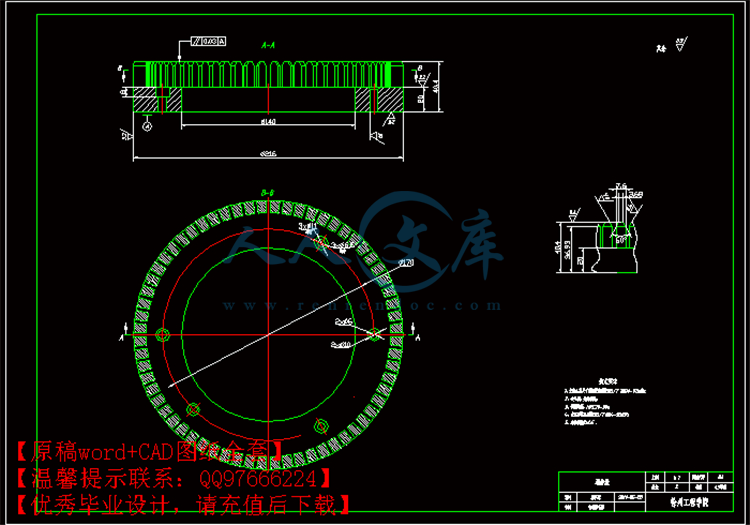
Task: Click the 2xø5 hole callout
Action: 343,322
